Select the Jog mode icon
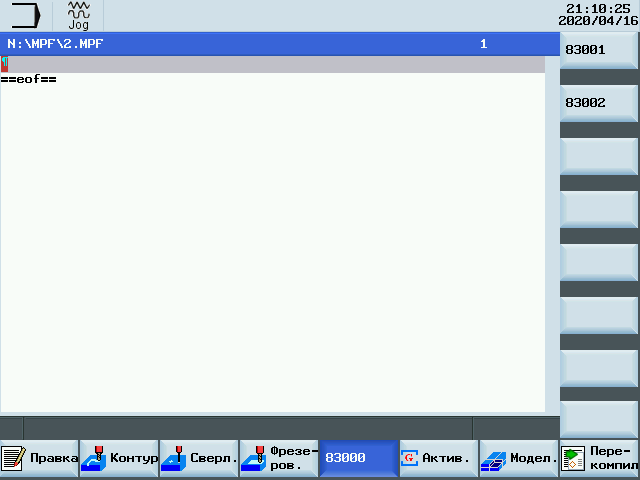The width and height of the screenshot is (640, 480). point(78,16)
